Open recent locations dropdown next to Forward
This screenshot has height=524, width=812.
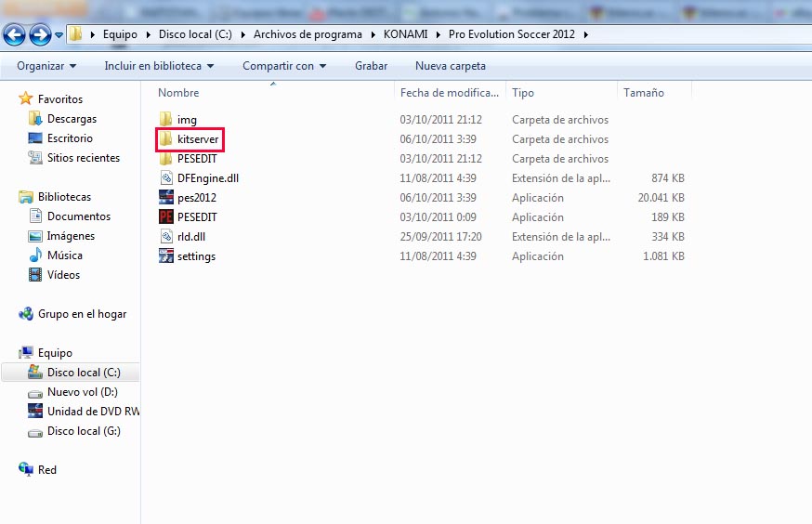point(59,35)
